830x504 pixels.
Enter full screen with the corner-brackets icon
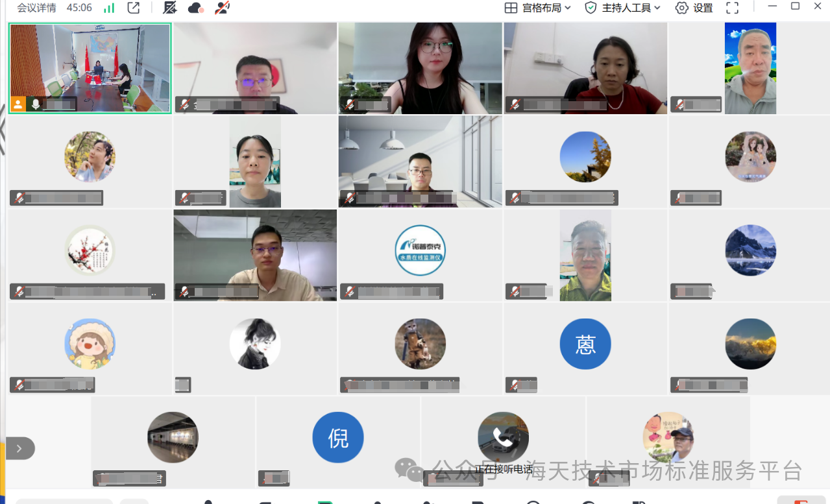pyautogui.click(x=733, y=8)
